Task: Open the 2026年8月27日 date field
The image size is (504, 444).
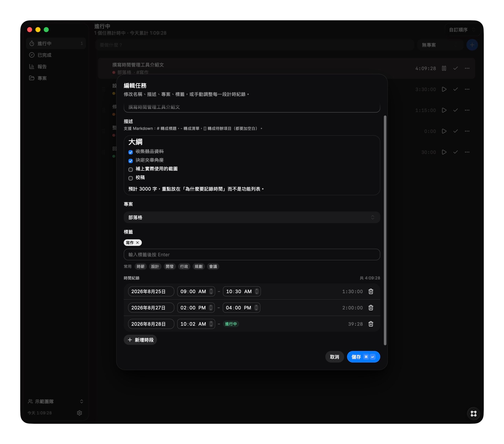Action: point(151,308)
